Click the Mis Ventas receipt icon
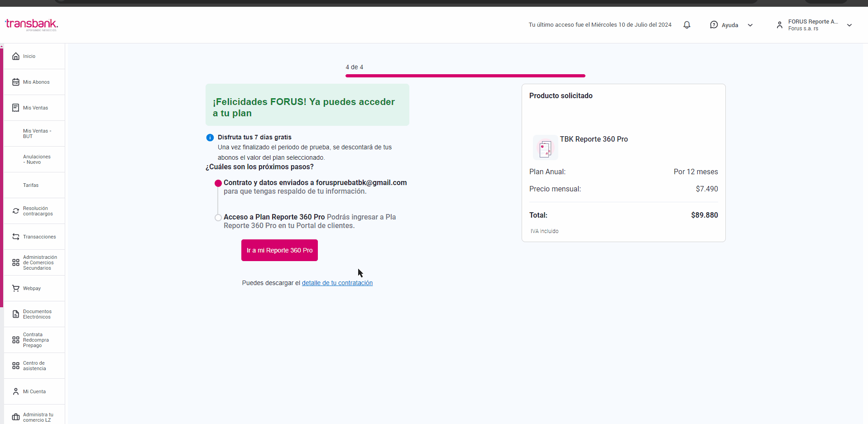Image resolution: width=868 pixels, height=424 pixels. coord(16,108)
